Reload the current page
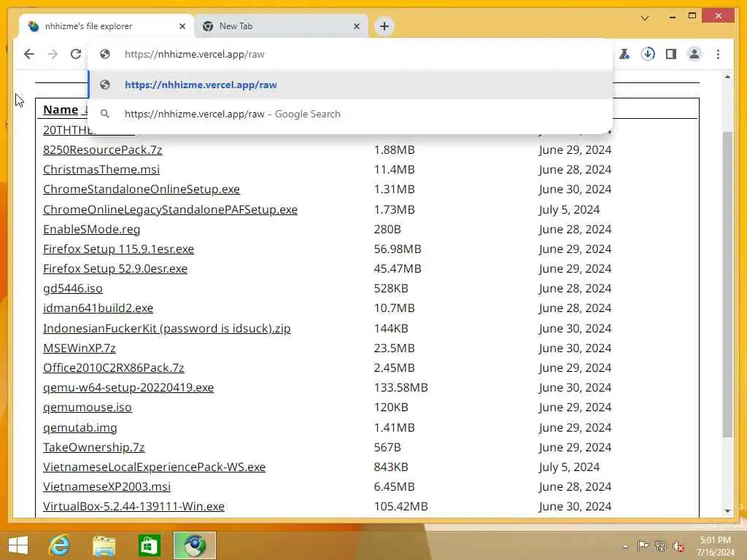Screen dimensions: 747x560 point(76,54)
